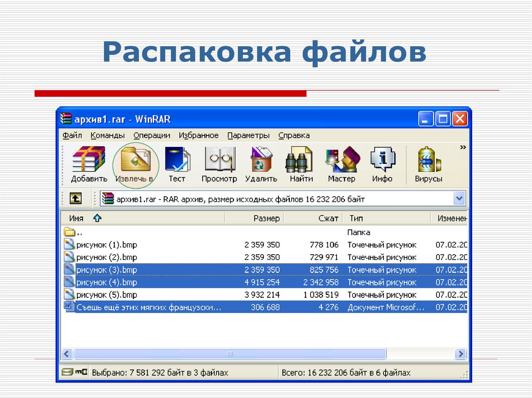Image resolution: width=532 pixels, height=398 pixels.
Task: Click packed size value 778 106
Action: 324,245
